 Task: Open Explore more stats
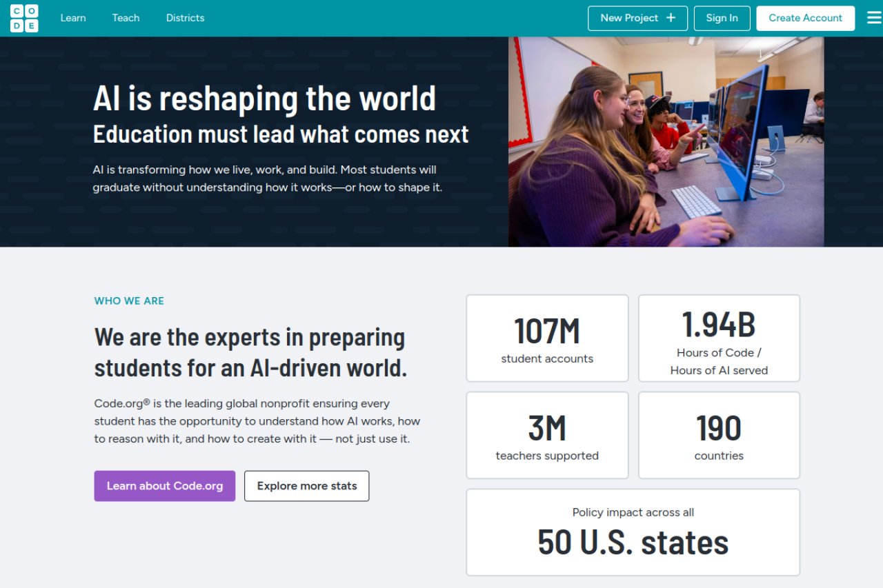point(307,486)
